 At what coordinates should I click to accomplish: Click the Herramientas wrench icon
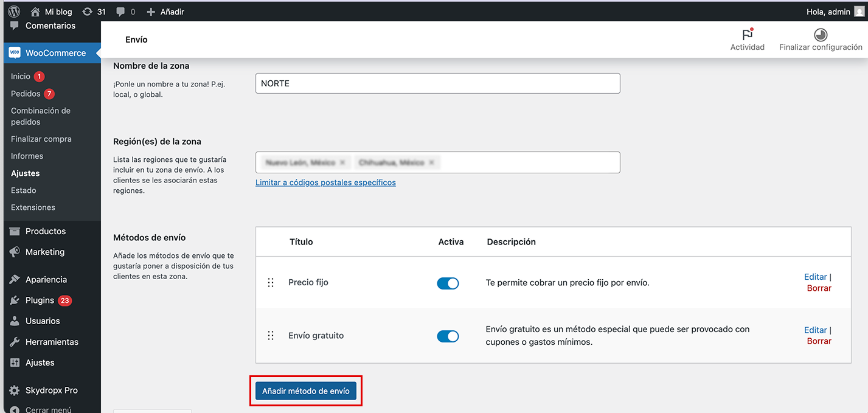point(15,342)
